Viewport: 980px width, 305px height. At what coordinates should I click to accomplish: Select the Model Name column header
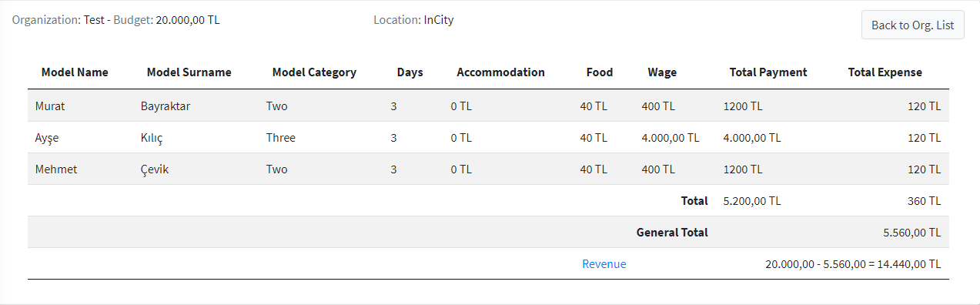tap(75, 72)
